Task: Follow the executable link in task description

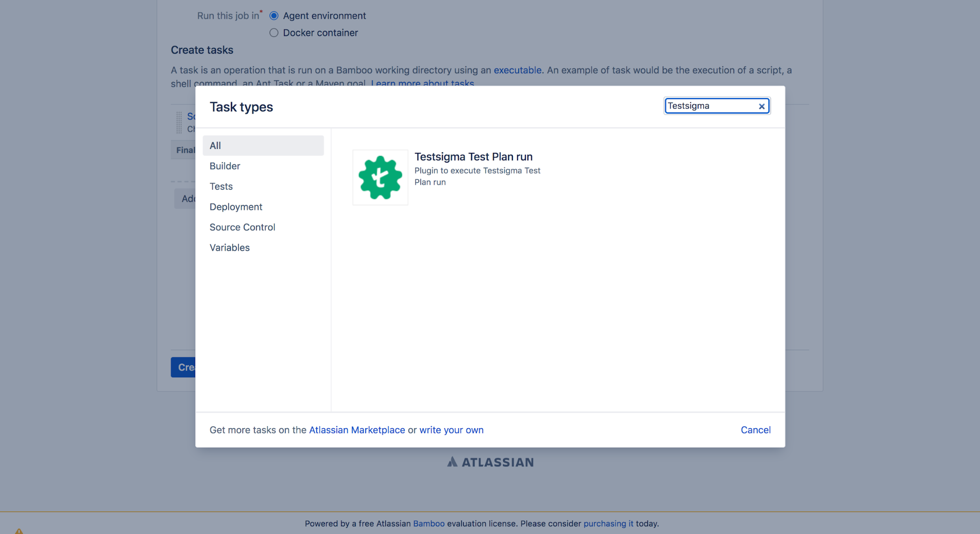Action: click(x=517, y=70)
